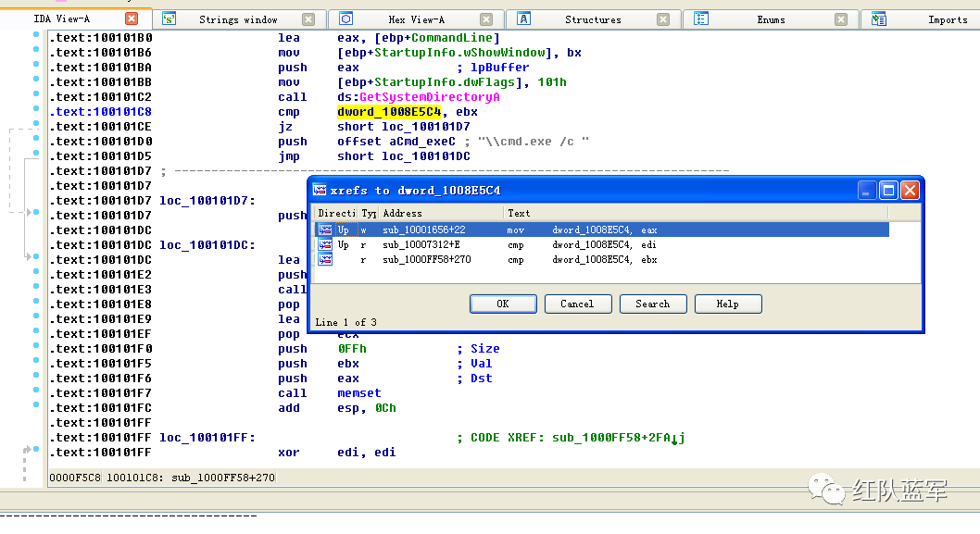This screenshot has width=980, height=534.
Task: Close the Hex View-A tab
Action: (486, 19)
